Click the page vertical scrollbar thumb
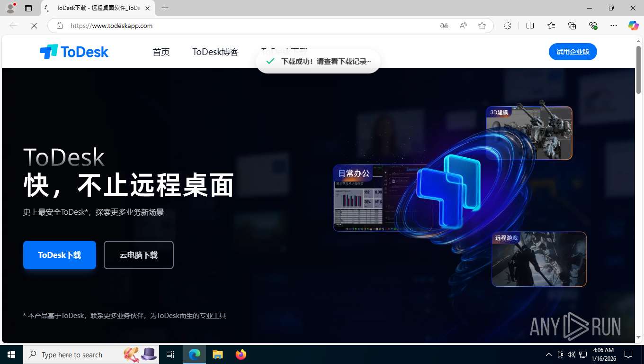The height and width of the screenshot is (364, 644). click(x=638, y=70)
